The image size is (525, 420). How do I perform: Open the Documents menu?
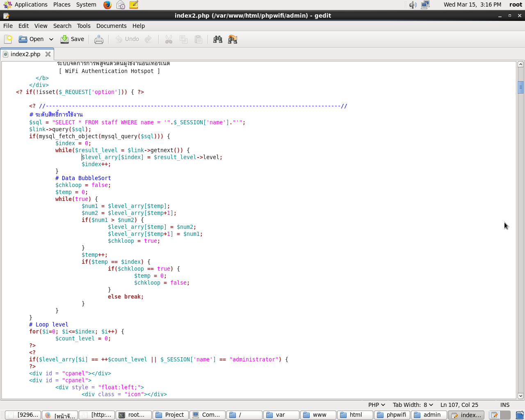click(x=112, y=25)
